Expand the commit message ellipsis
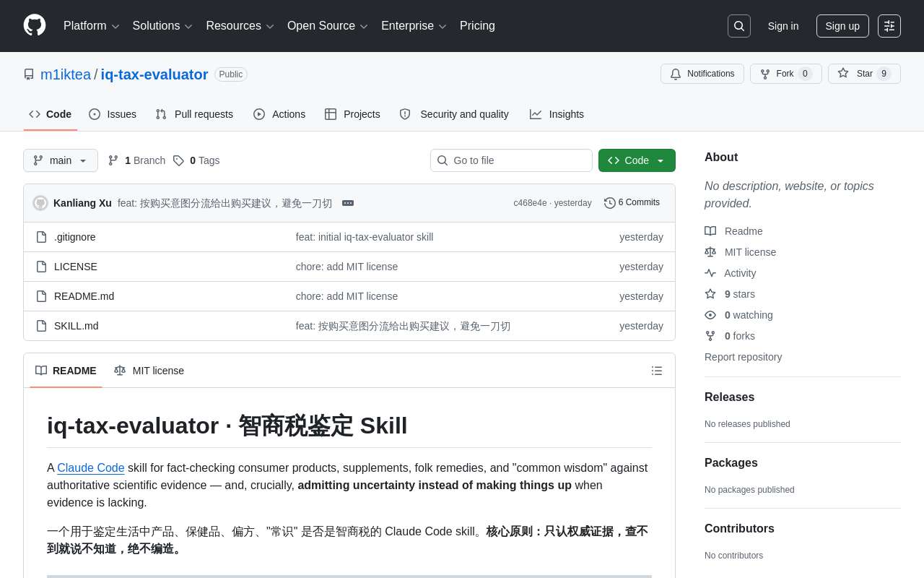Image resolution: width=924 pixels, height=578 pixels. (348, 203)
